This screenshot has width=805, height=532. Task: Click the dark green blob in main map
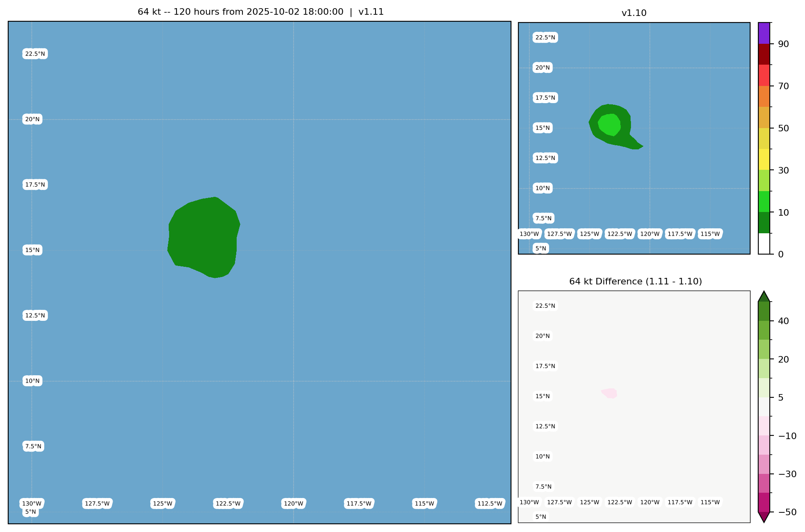tap(204, 237)
